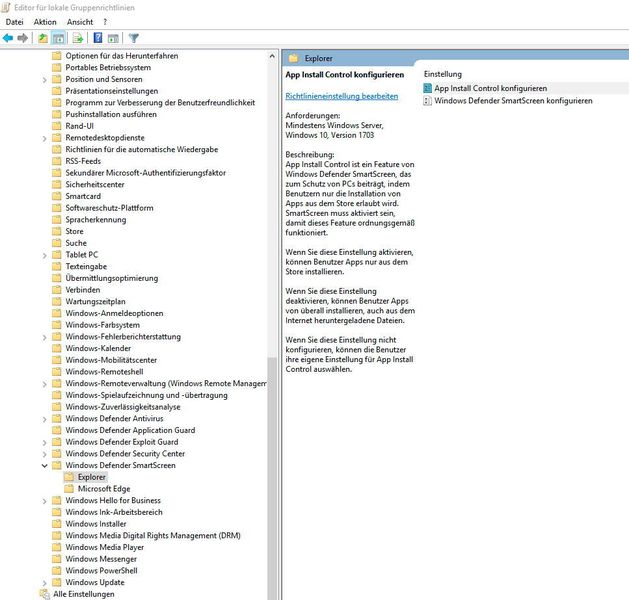Click the Richtlinieneinstellung bearbeiten link
629x600 pixels.
[x=341, y=96]
